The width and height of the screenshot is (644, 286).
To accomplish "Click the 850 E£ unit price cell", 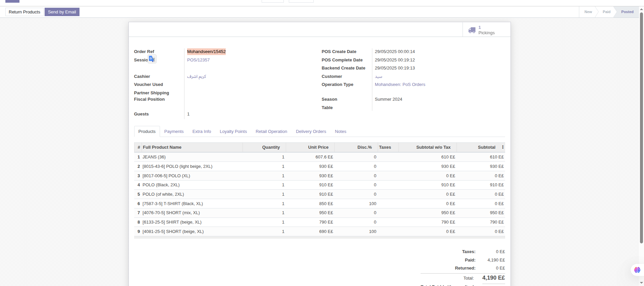I will (x=310, y=204).
